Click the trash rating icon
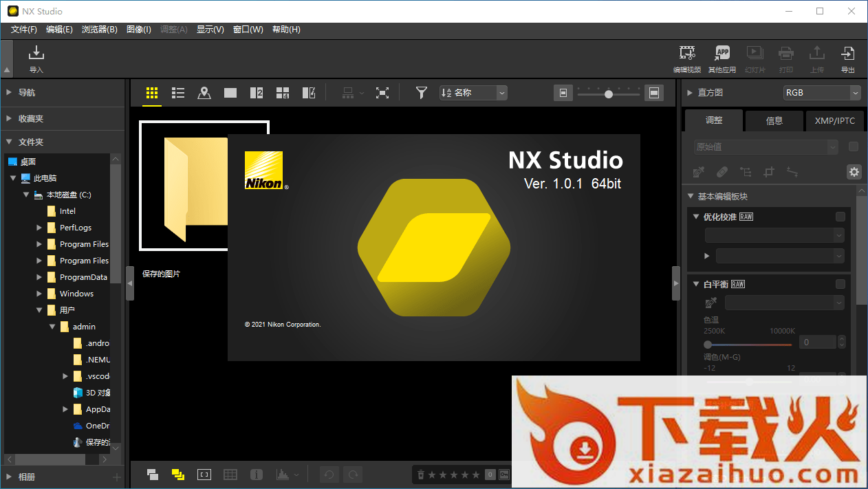Screen dimensions: 868x489 (421, 475)
